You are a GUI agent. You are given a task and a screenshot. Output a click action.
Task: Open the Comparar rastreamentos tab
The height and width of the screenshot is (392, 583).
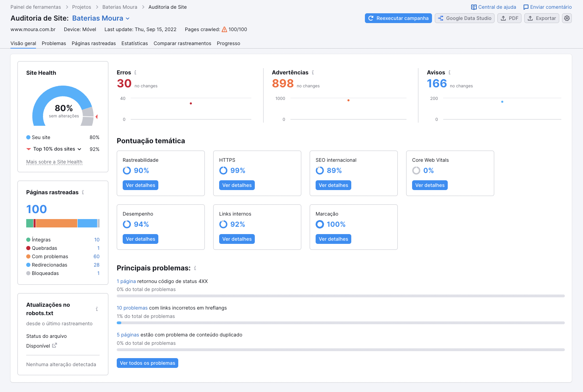[182, 43]
